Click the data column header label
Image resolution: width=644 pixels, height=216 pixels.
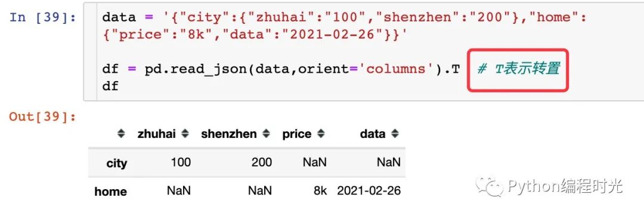click(x=373, y=134)
